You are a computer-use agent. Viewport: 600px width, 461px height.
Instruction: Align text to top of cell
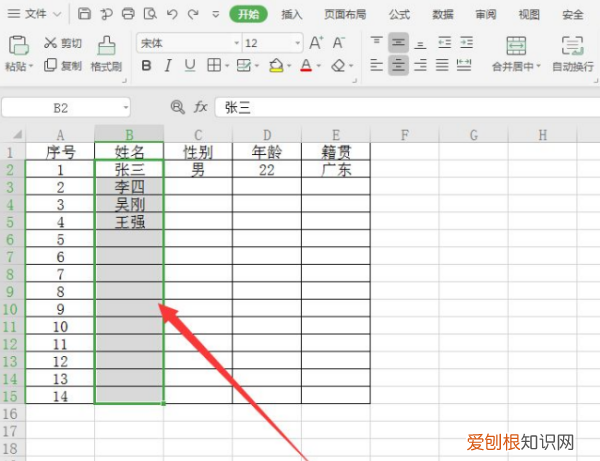click(x=377, y=42)
